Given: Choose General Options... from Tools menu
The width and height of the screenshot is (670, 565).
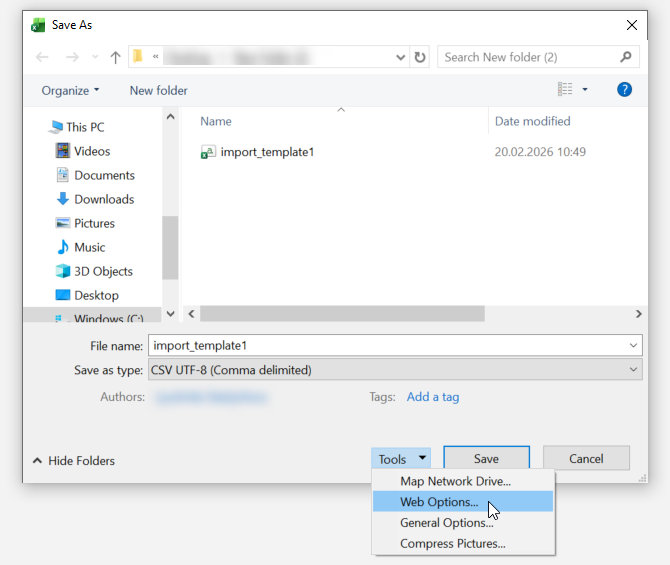Looking at the screenshot, I should (x=463, y=523).
